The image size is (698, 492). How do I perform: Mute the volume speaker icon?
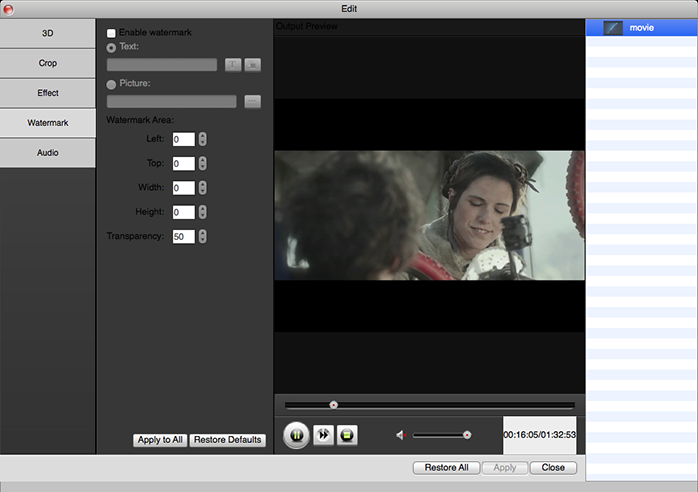[x=401, y=435]
